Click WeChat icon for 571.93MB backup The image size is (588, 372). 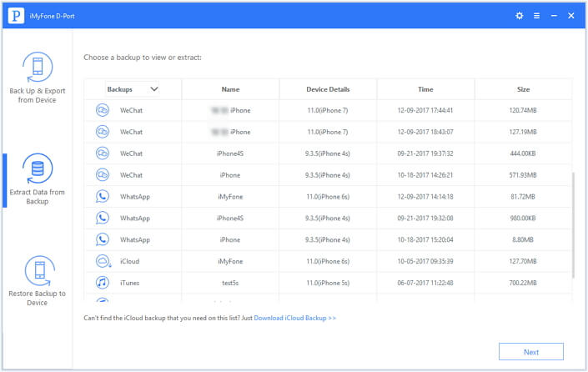(103, 175)
